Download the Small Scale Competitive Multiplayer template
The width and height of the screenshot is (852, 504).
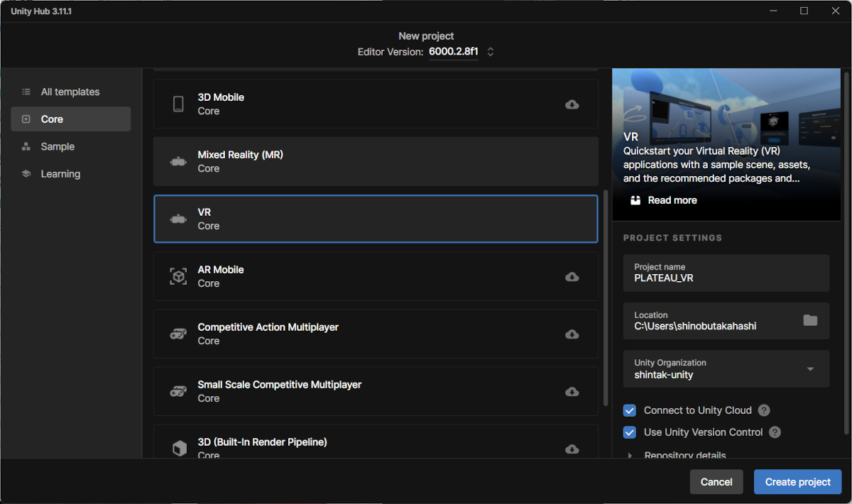572,392
